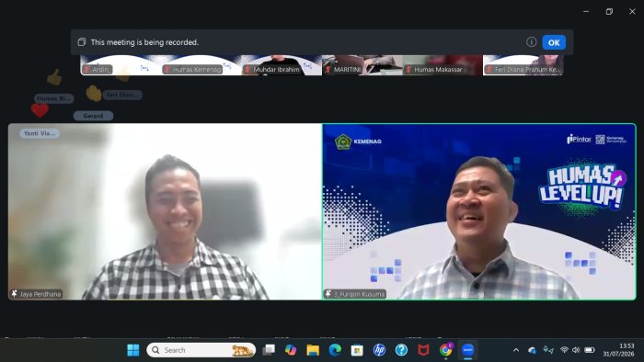The height and width of the screenshot is (362, 644).
Task: Click the 'This meeting is being recorded.' text
Action: (144, 42)
